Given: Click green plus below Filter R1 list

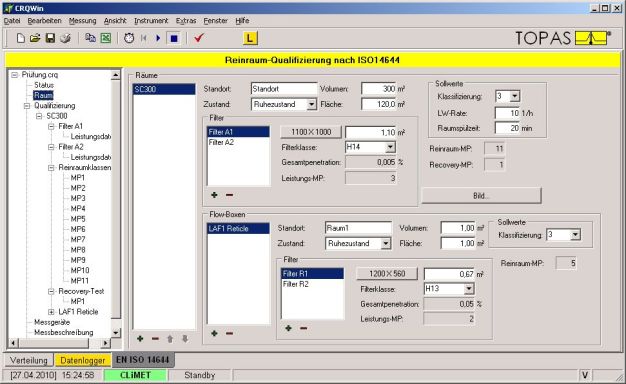Looking at the screenshot, I should 288,328.
